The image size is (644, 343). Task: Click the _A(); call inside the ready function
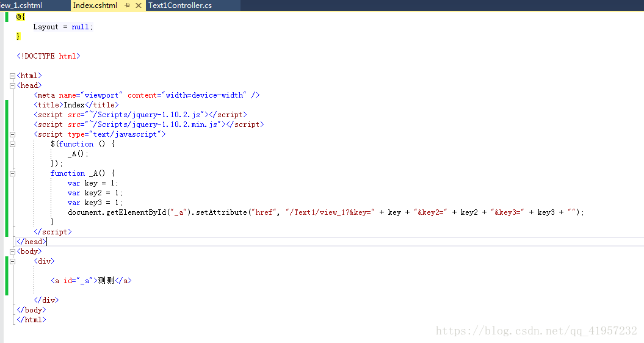[x=78, y=154]
